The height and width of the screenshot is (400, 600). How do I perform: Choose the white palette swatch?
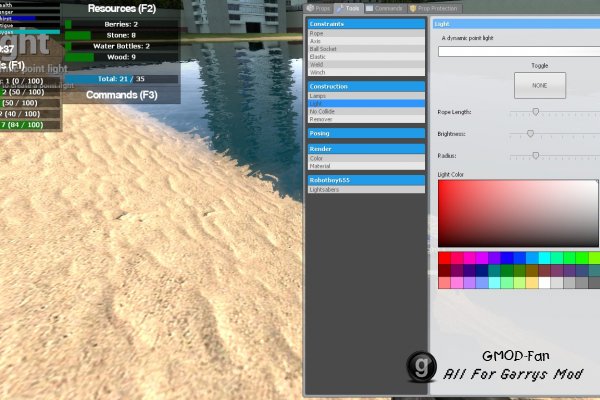(544, 282)
